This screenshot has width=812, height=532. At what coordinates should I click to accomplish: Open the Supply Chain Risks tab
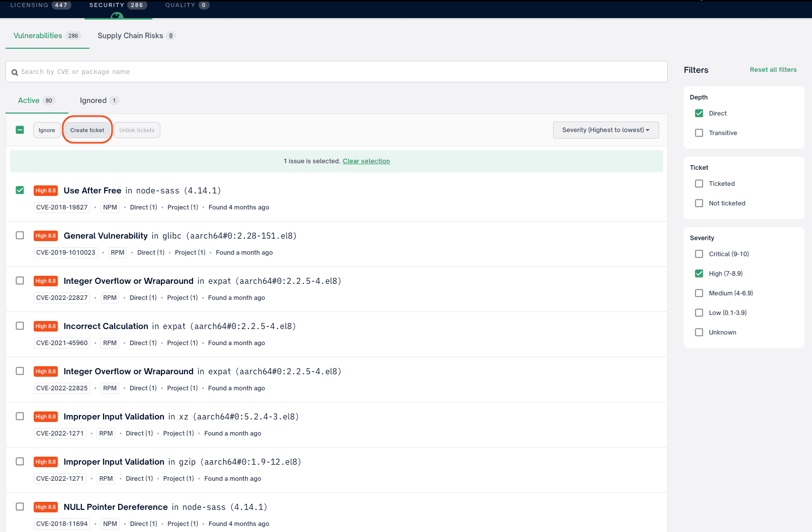click(136, 36)
